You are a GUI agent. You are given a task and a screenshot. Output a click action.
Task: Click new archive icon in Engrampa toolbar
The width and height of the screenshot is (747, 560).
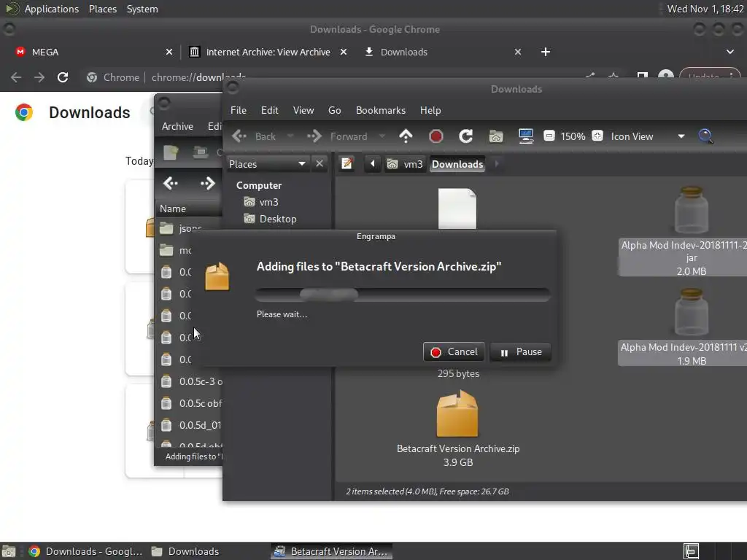[x=171, y=152]
